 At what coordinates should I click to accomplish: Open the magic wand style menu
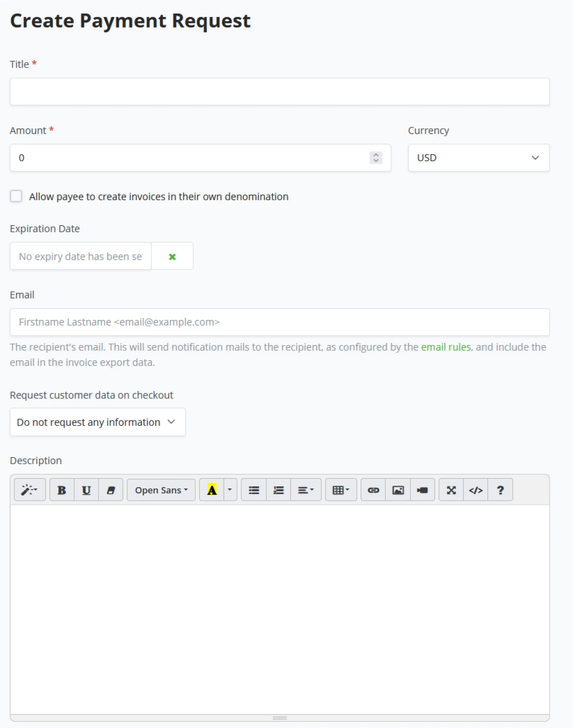[30, 490]
